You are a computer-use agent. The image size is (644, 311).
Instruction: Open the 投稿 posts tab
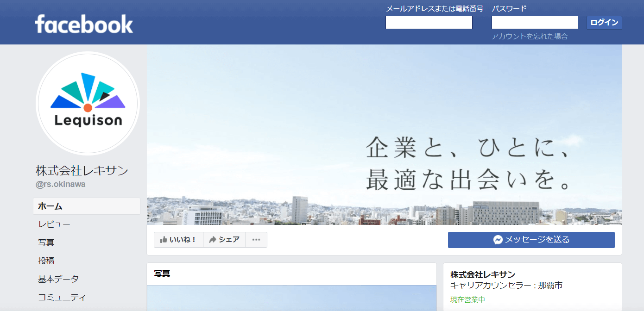[46, 261]
